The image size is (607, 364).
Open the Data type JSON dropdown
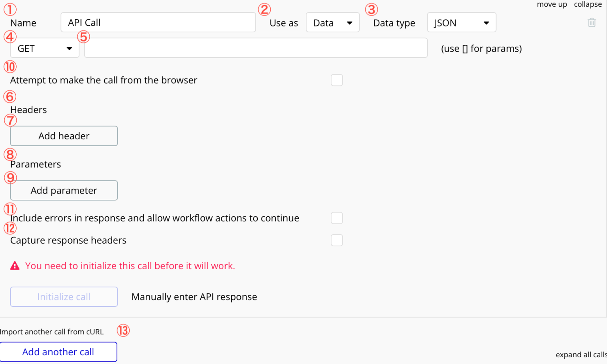(461, 23)
